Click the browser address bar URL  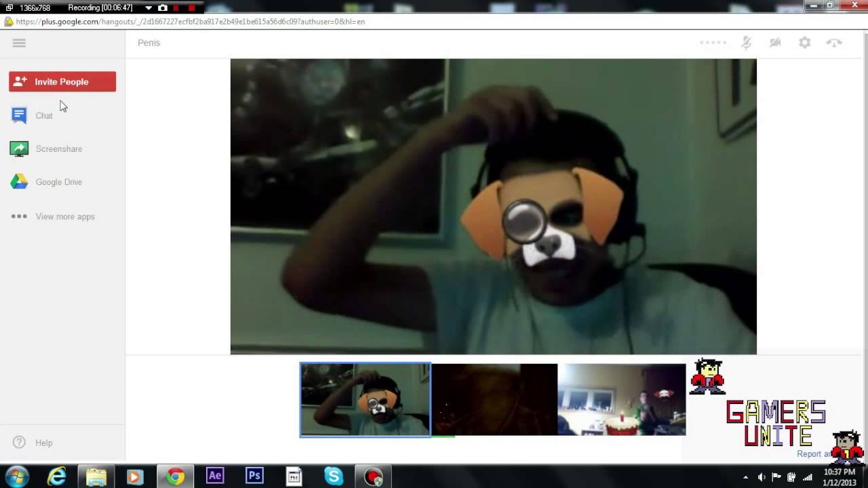tap(191, 22)
